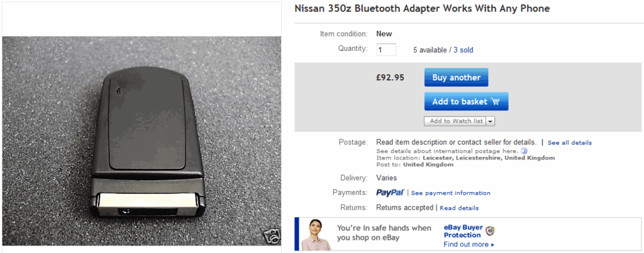Click the £92.95 price text

point(390,78)
